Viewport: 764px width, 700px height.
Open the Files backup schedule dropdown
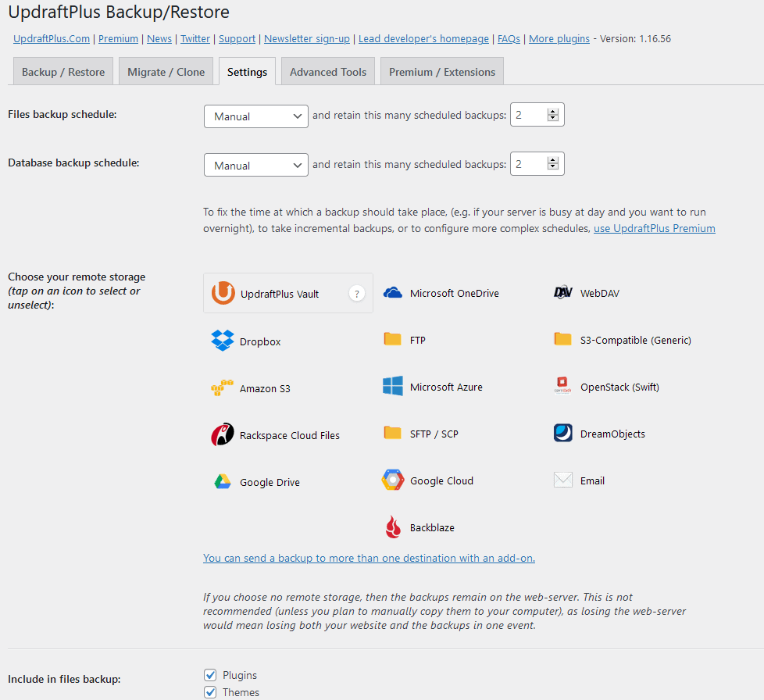point(255,116)
